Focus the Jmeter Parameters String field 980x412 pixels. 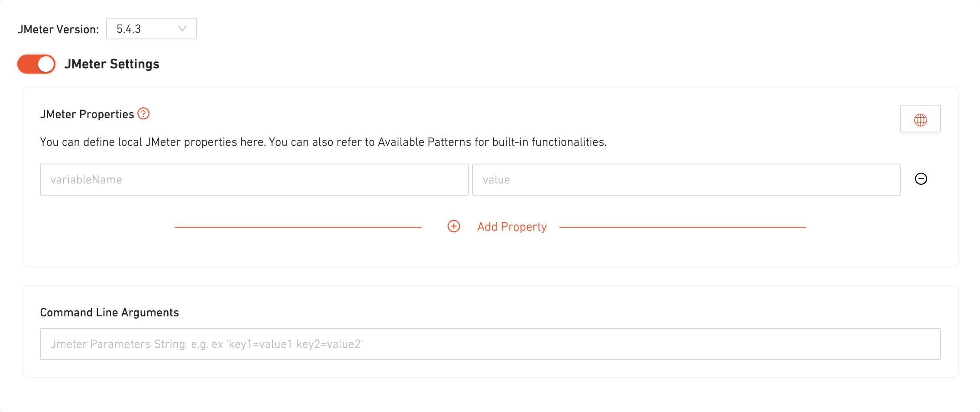[x=490, y=344]
